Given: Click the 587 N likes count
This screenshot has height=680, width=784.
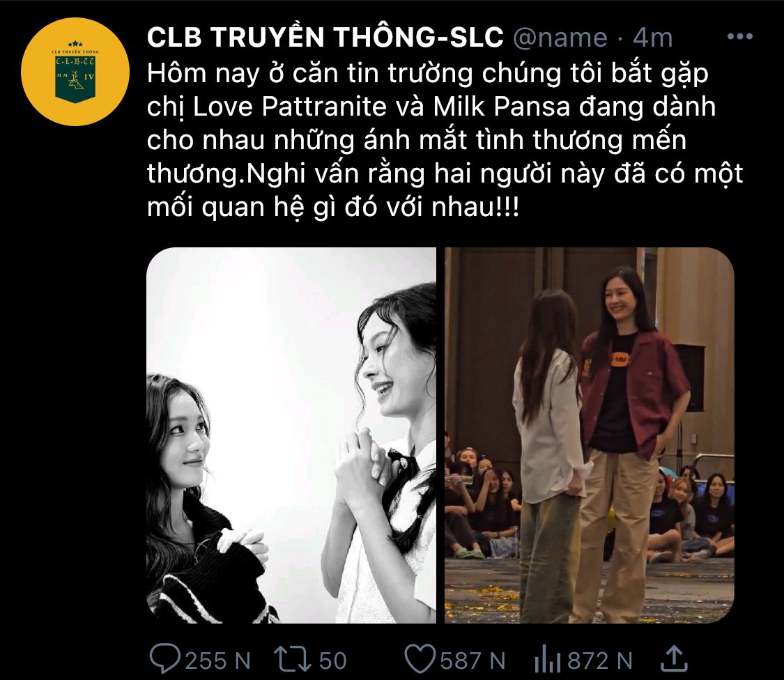Looking at the screenshot, I should pyautogui.click(x=472, y=660).
